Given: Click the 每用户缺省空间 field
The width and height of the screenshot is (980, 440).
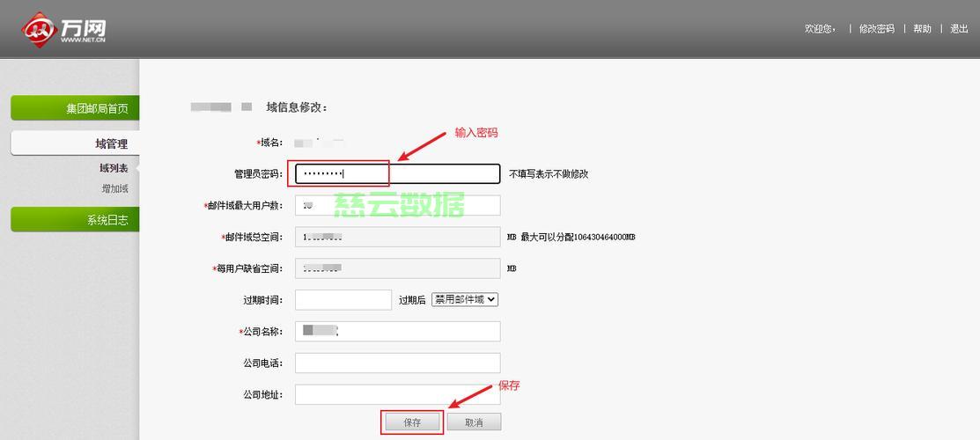Looking at the screenshot, I should pos(397,268).
